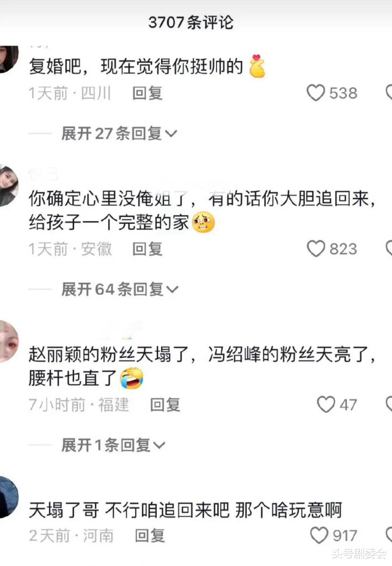The width and height of the screenshot is (392, 566).
Task: Reply to the Anhui comment via 回复
Action: 147,249
